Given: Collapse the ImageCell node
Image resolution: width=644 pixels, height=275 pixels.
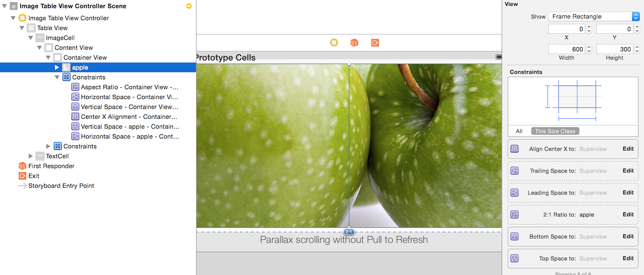Looking at the screenshot, I should pos(31,38).
